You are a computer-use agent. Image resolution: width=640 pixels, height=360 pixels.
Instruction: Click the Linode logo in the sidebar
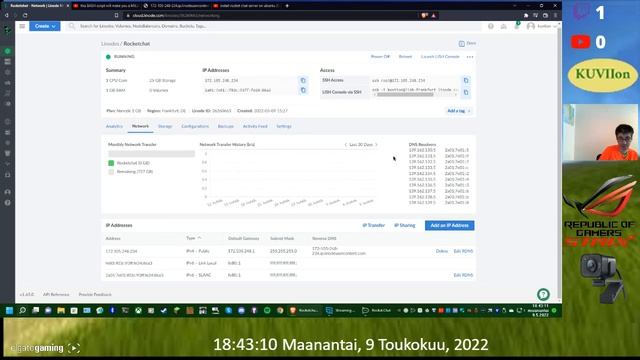tap(7, 30)
